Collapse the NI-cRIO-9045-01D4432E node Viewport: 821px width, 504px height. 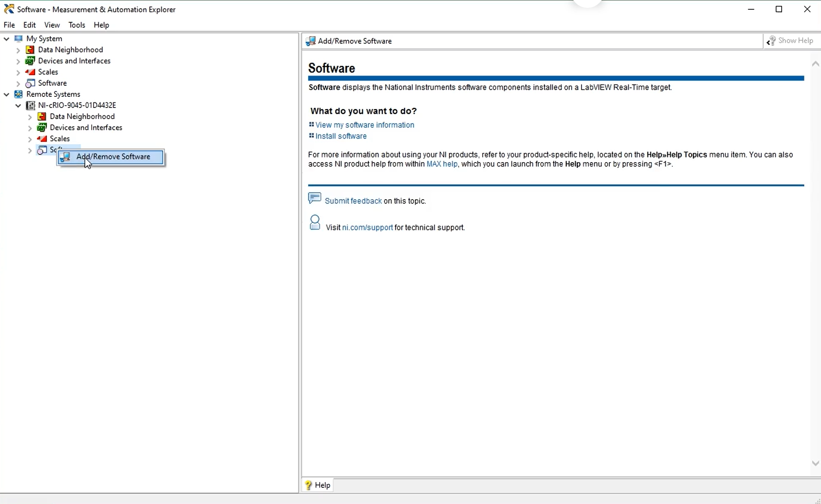18,106
